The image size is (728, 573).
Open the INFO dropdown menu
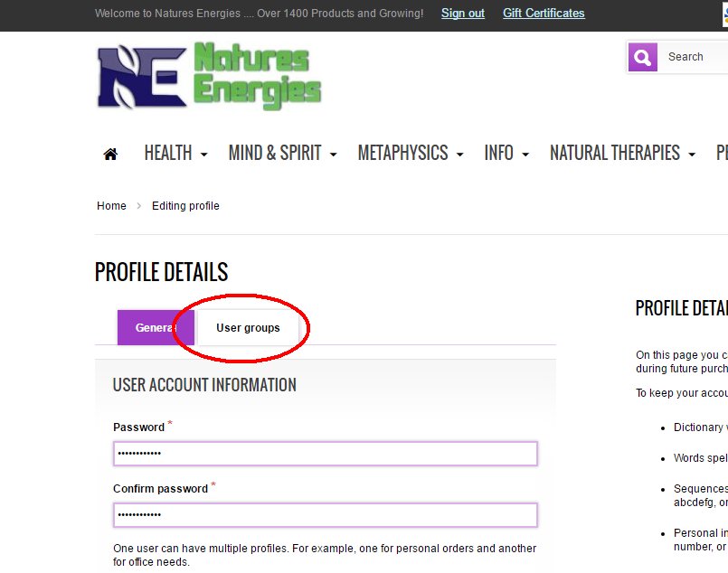pos(506,154)
